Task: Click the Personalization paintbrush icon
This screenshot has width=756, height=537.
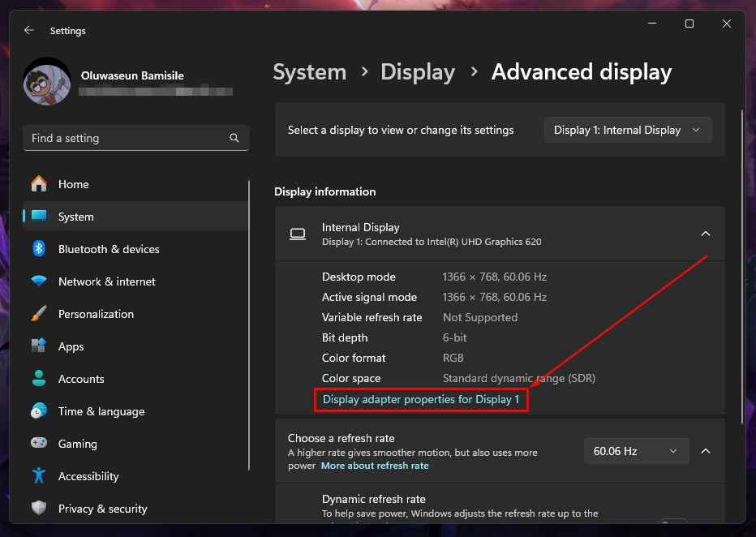Action: pyautogui.click(x=39, y=314)
